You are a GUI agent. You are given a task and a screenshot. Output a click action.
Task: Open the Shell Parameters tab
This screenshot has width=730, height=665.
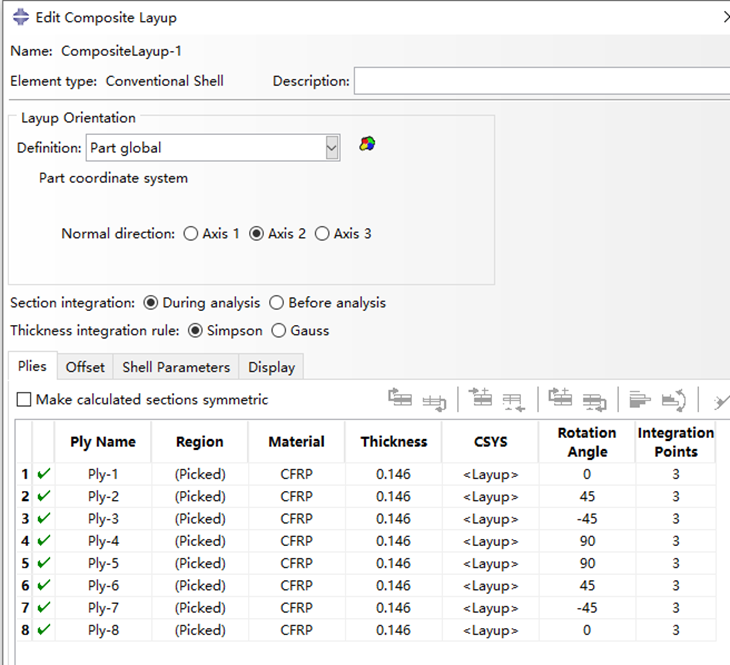pos(176,367)
